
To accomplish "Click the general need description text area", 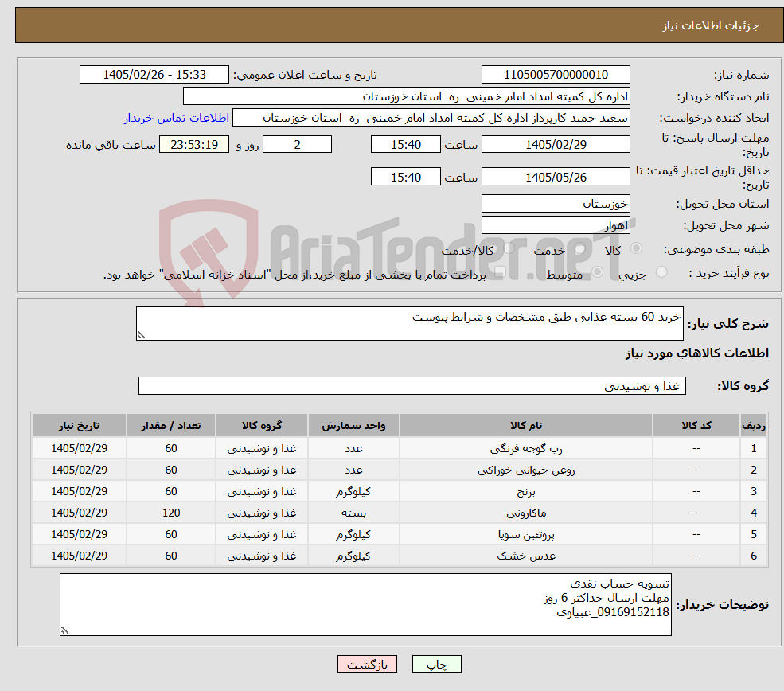I will pyautogui.click(x=409, y=323).
